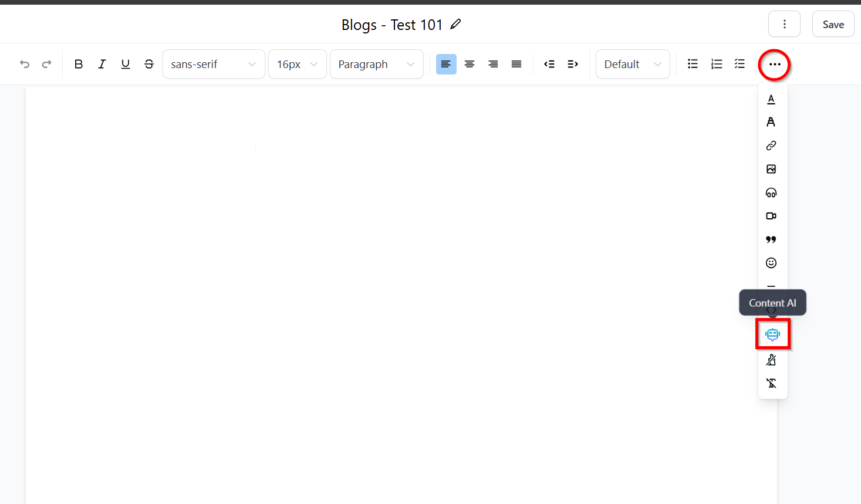Image resolution: width=861 pixels, height=504 pixels.
Task: Click the 'Blogs - Test 101' title text
Action: point(392,25)
